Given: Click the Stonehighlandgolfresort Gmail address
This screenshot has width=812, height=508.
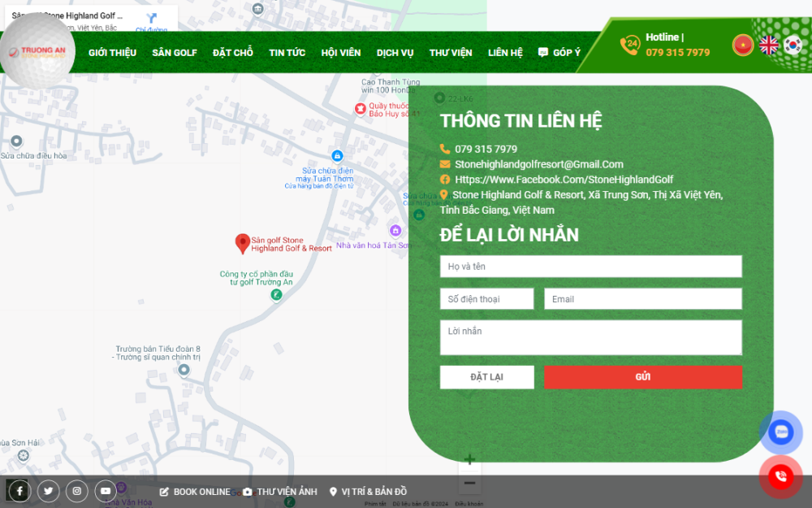Looking at the screenshot, I should pyautogui.click(x=539, y=164).
